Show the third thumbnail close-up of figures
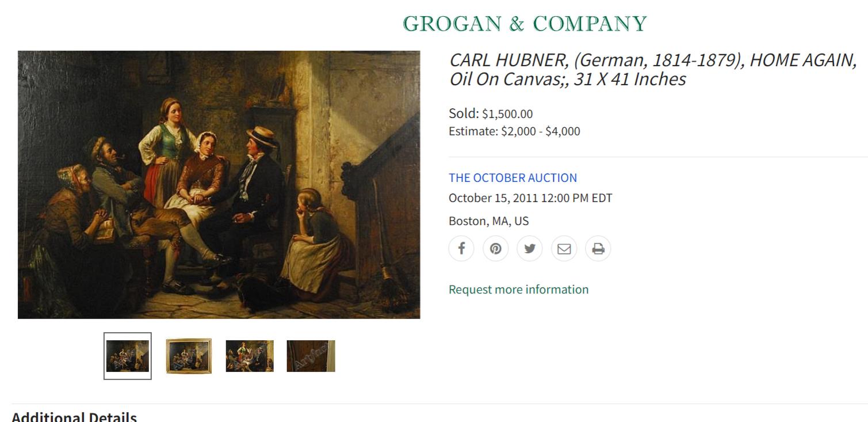This screenshot has height=422, width=868. 250,356
